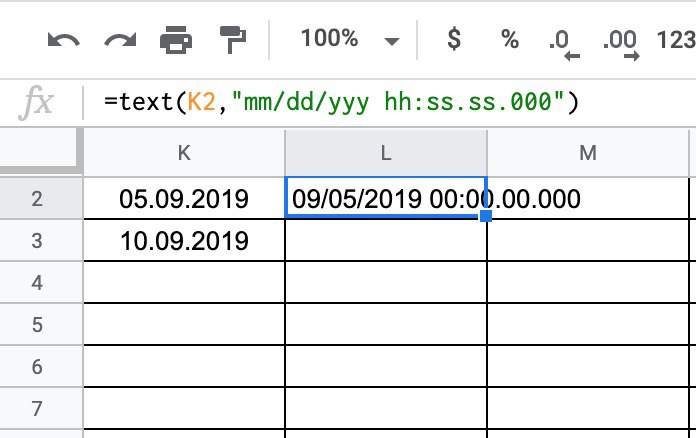Click empty cell M6

[x=588, y=367]
